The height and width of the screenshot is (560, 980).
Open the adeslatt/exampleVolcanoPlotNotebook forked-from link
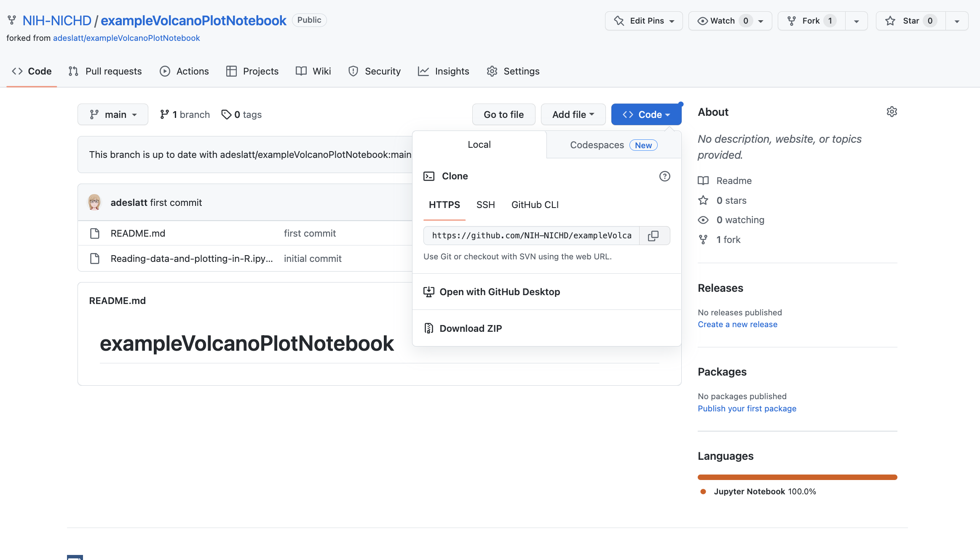tap(126, 38)
